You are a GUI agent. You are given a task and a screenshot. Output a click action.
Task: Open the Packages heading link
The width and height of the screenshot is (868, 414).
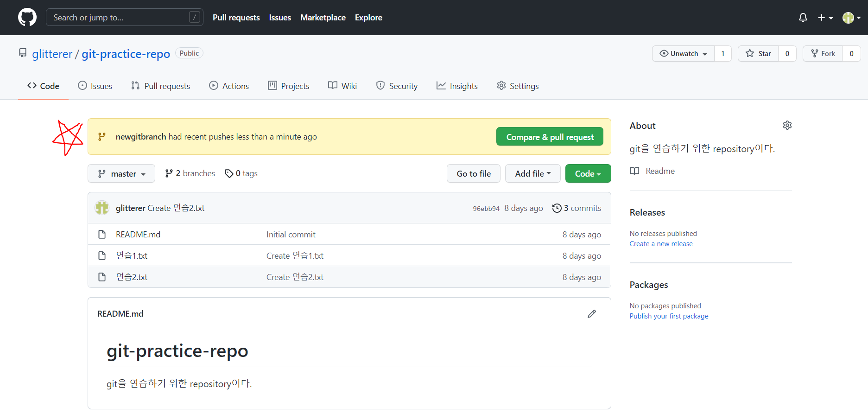pyautogui.click(x=649, y=285)
